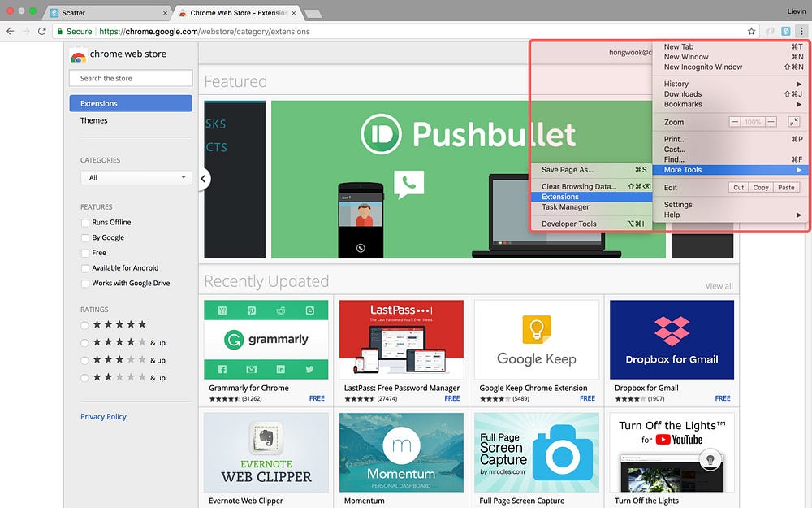Expand the Bookmarks submenu
This screenshot has height=508, width=812.
pyautogui.click(x=732, y=104)
